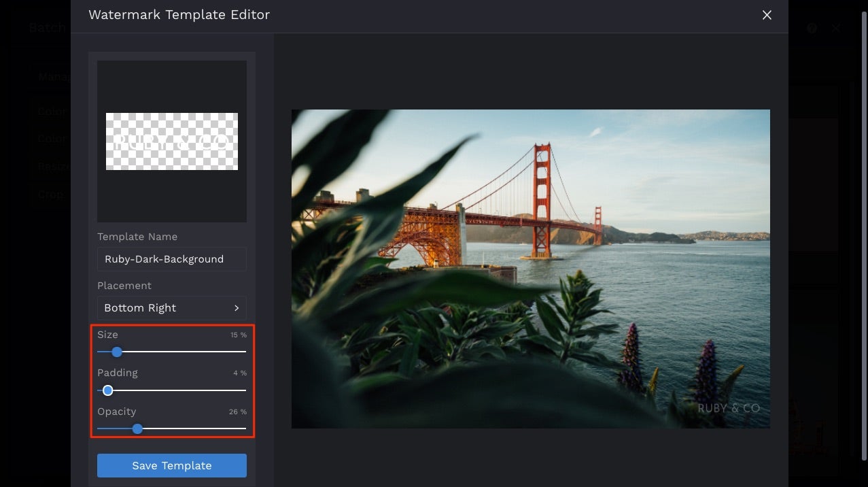Click the Golden Gate bridge preview image
This screenshot has height=487, width=868.
530,269
